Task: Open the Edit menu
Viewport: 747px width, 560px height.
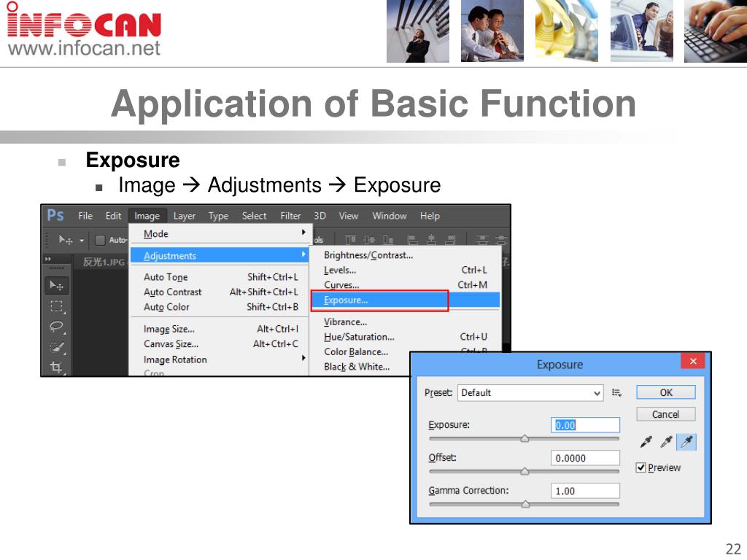Action: tap(113, 216)
